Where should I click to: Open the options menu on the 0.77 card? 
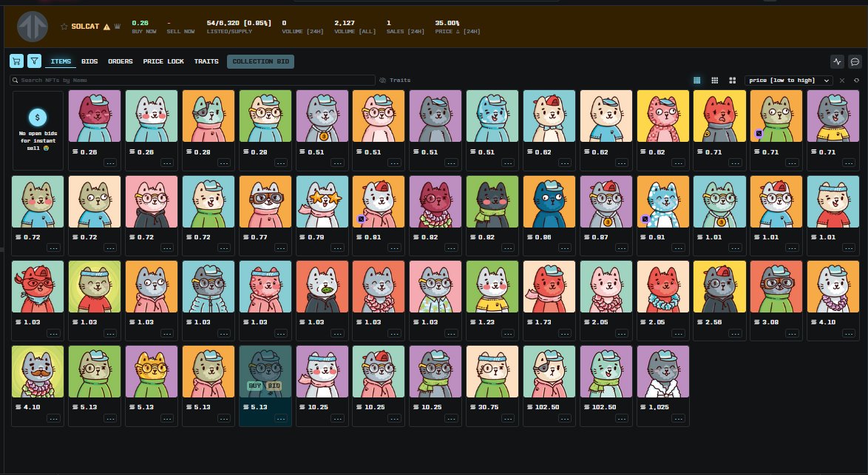[281, 247]
